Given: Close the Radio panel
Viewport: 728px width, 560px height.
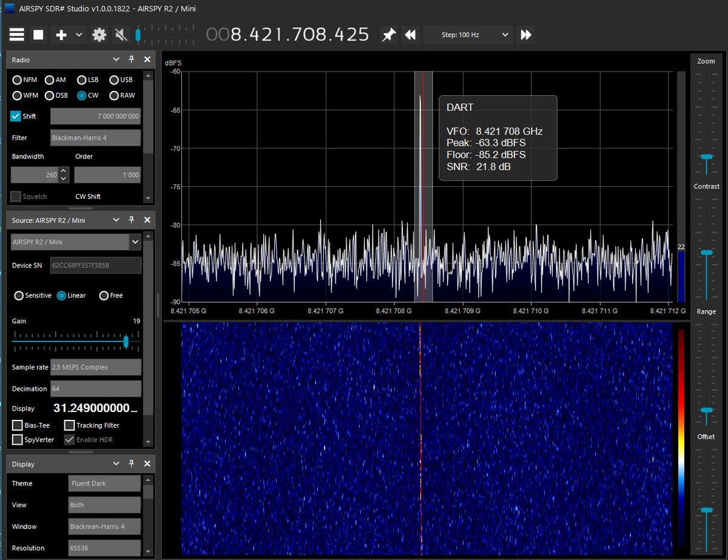Looking at the screenshot, I should pos(147,59).
